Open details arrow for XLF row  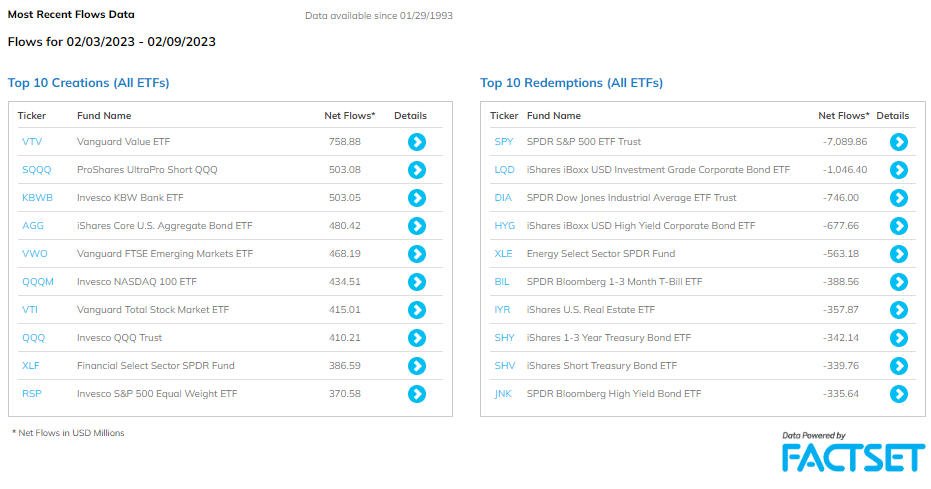tap(417, 366)
